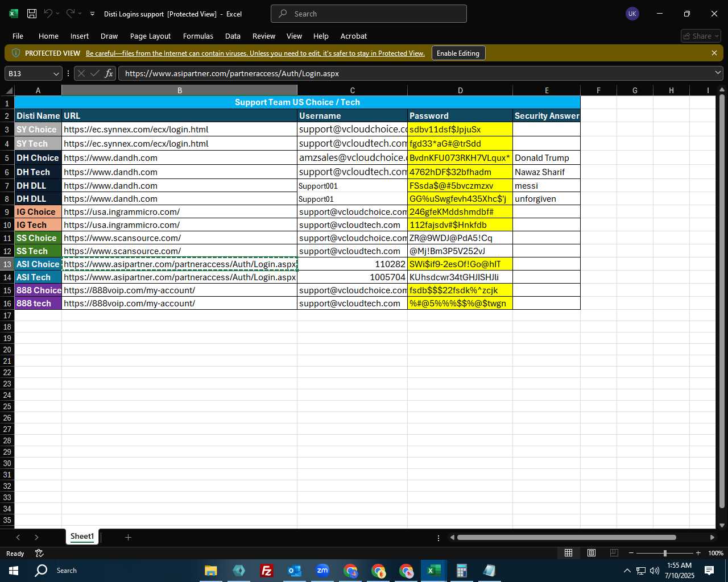Click the Protected View warning link text
Screen dimensions: 728x582
pyautogui.click(x=255, y=53)
